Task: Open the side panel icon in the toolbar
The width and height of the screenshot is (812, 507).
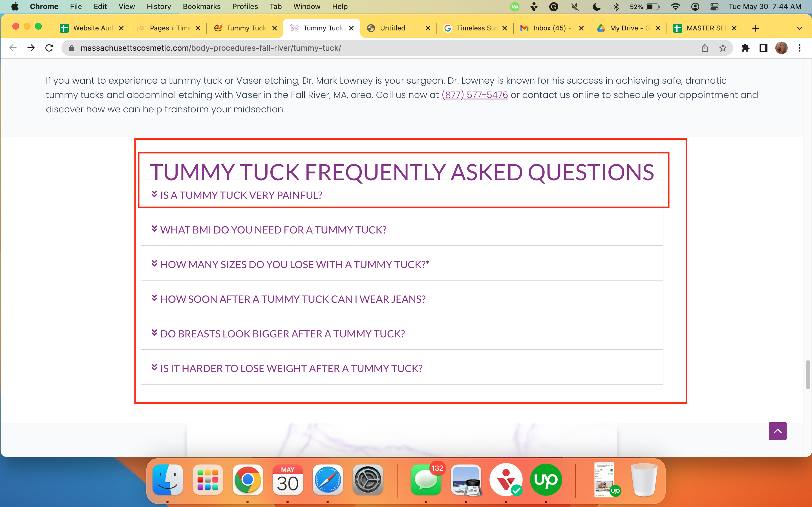Action: 763,48
